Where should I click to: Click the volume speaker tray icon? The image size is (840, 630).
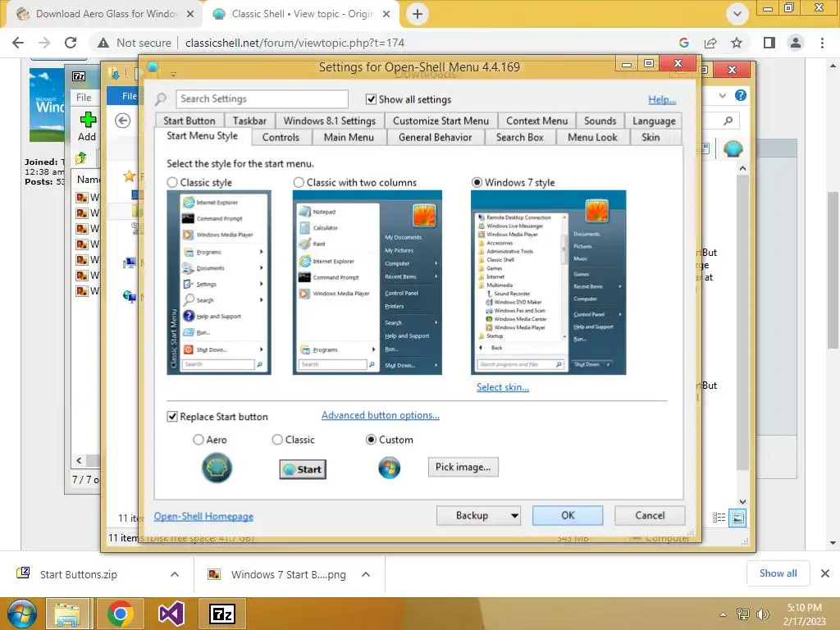[762, 614]
